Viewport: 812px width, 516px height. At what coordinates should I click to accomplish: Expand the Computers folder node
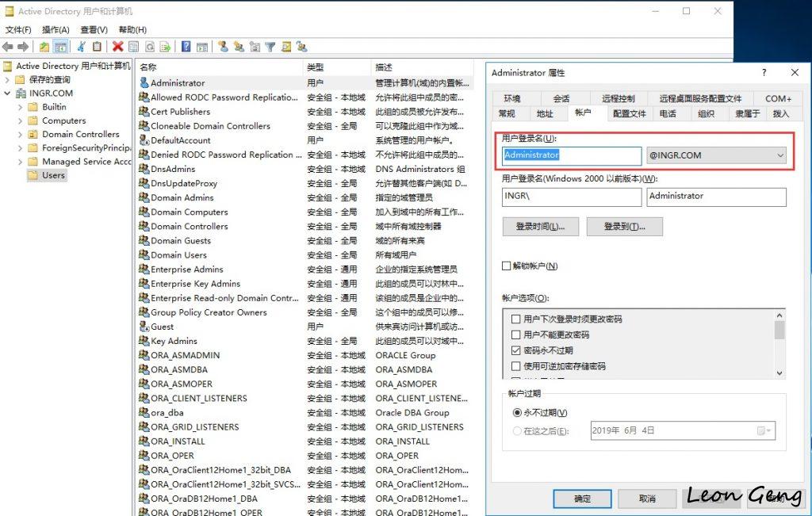click(x=20, y=120)
